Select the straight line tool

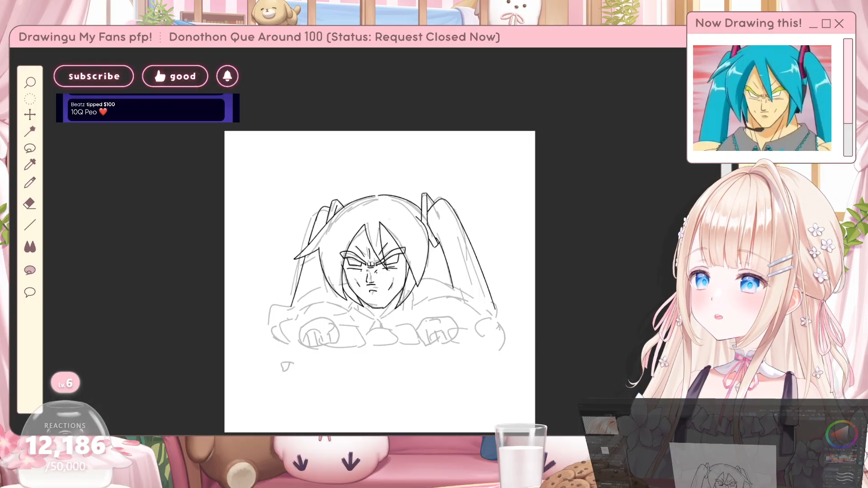pos(30,225)
